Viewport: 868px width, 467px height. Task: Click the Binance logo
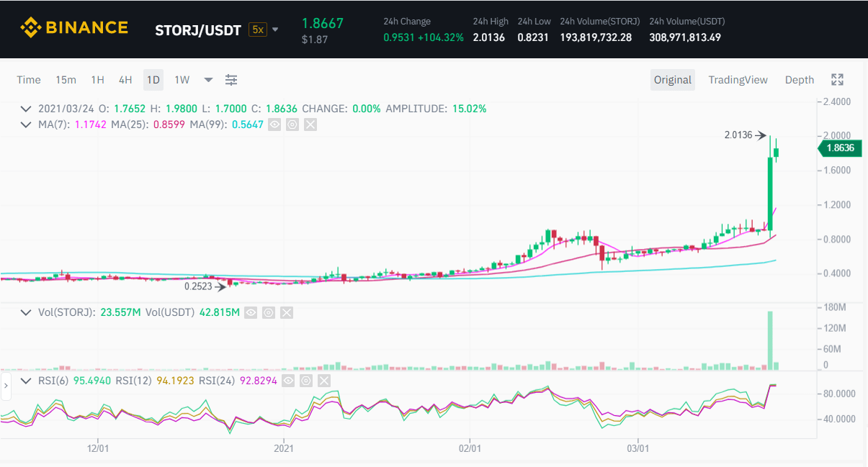tap(74, 28)
